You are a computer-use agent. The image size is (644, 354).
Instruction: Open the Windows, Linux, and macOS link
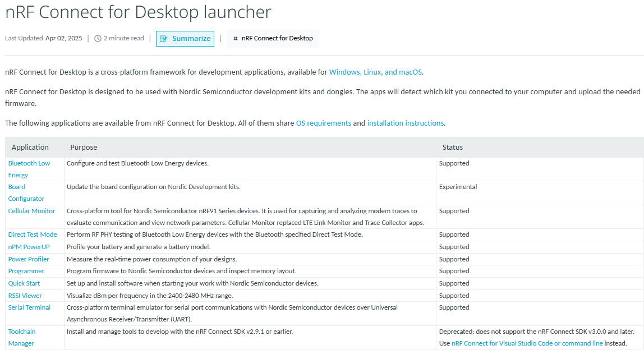point(375,72)
